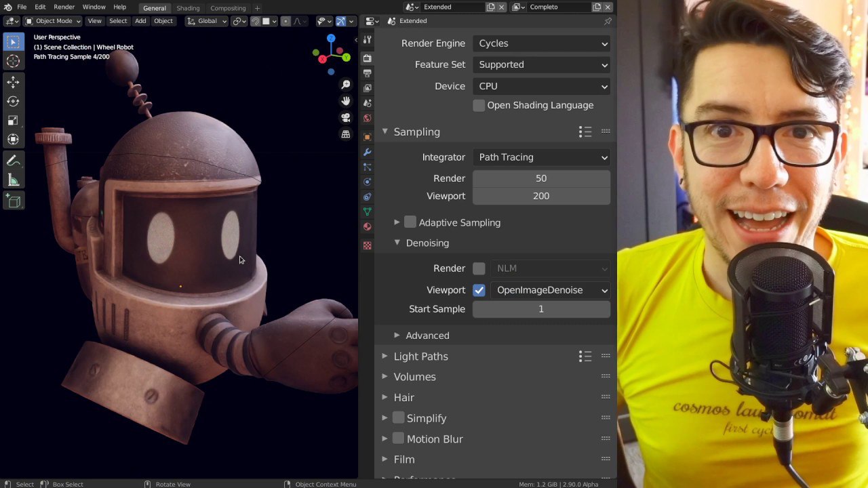868x488 pixels.
Task: Open the Render Engine Cycles dropdown
Action: click(541, 43)
